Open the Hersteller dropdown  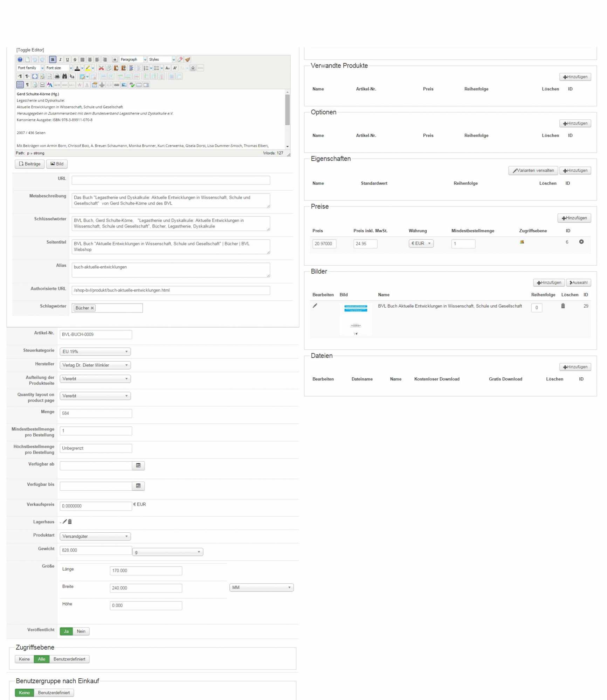[95, 365]
